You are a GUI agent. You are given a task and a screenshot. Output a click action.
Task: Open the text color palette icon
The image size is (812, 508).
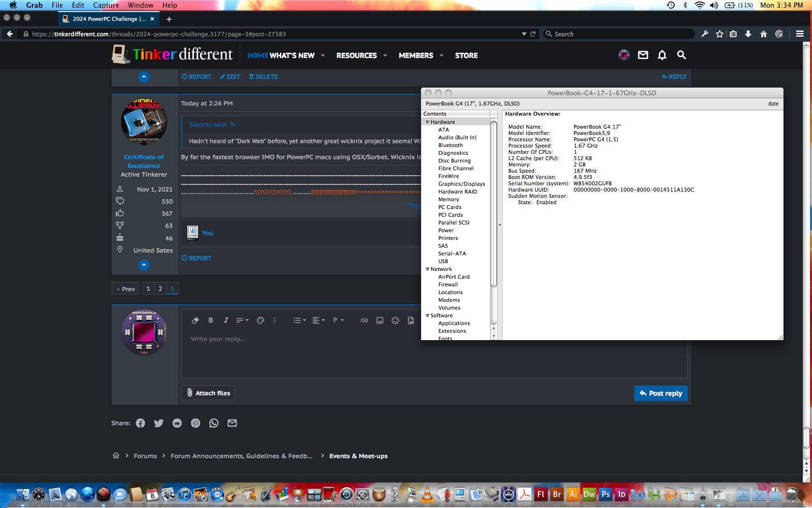pyautogui.click(x=261, y=320)
